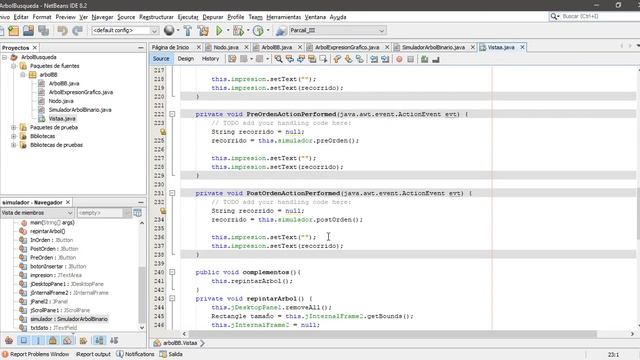Open the Herramientas menu
Viewport: 640px width, 360px height.
pyautogui.click(x=283, y=17)
